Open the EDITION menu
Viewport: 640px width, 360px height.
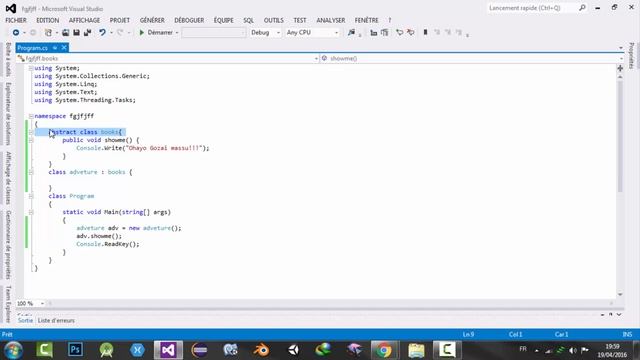coord(47,20)
